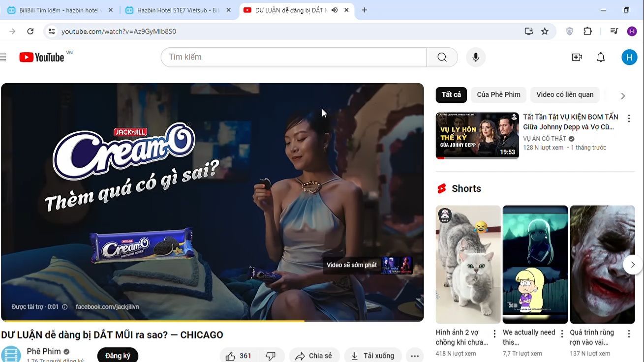The width and height of the screenshot is (644, 362).
Task: Dislike the video with thumbs down
Action: pyautogui.click(x=271, y=356)
